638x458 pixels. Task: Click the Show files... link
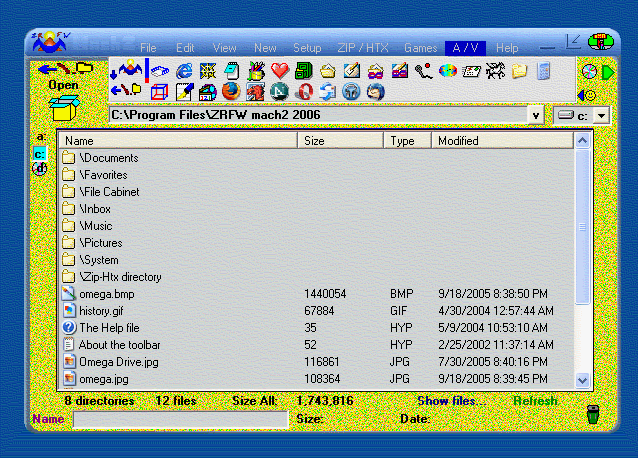450,401
